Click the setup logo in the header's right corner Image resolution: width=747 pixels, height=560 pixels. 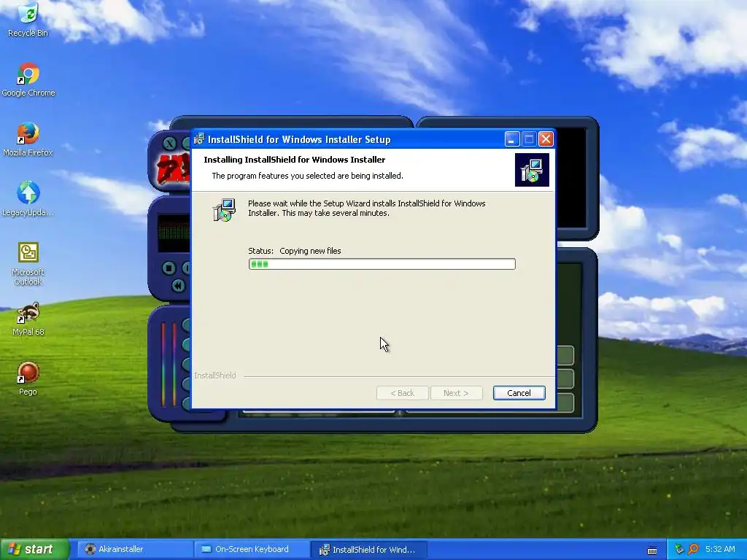(x=532, y=169)
